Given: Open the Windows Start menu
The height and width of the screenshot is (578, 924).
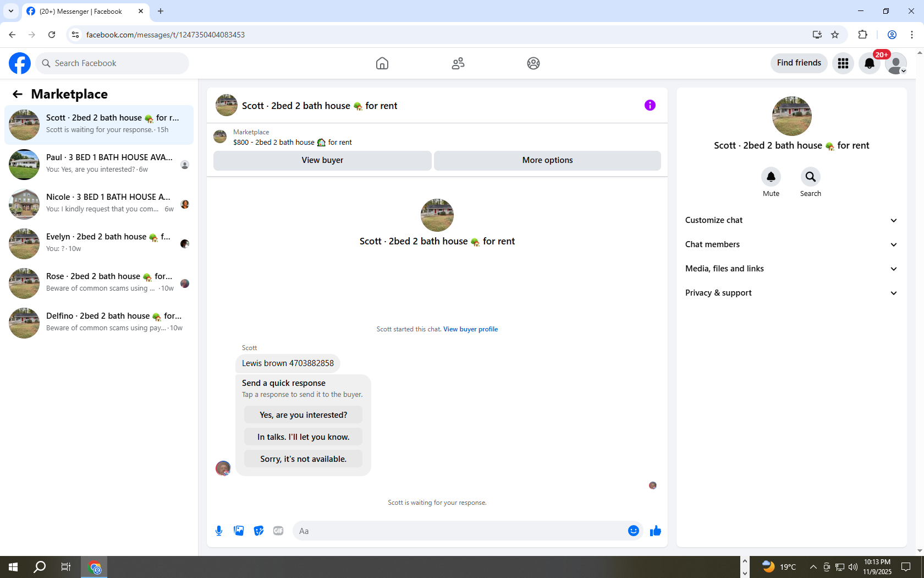Looking at the screenshot, I should (x=13, y=567).
